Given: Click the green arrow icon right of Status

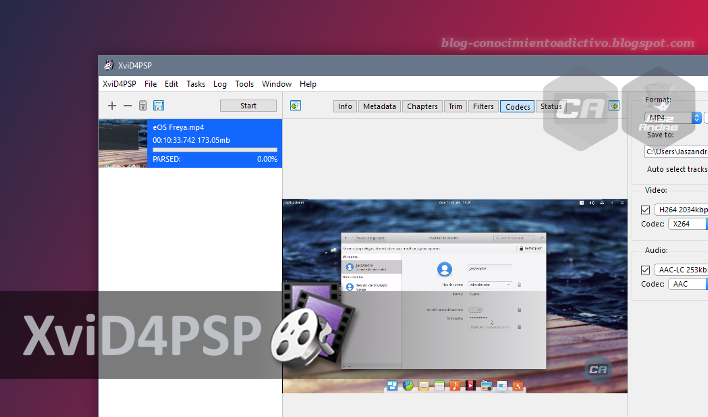Looking at the screenshot, I should click(614, 106).
